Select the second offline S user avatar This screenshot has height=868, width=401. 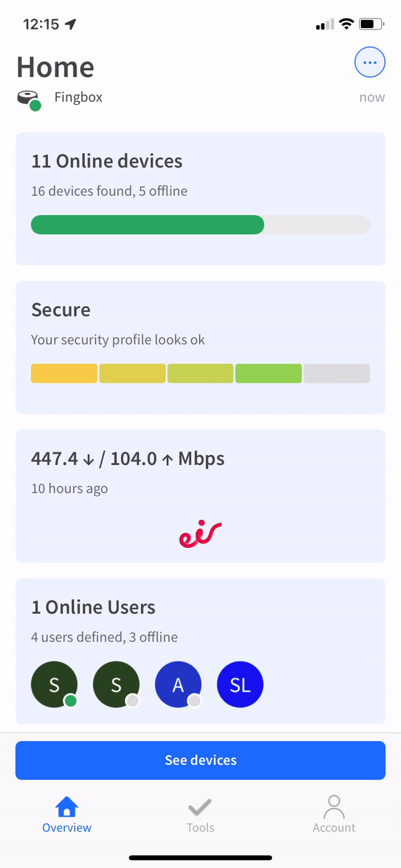pos(116,685)
